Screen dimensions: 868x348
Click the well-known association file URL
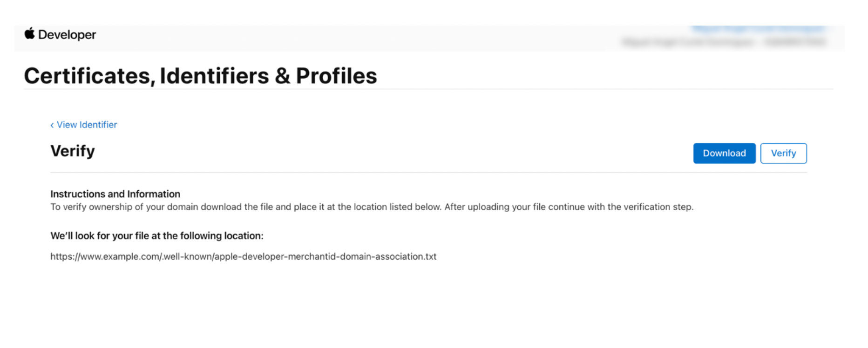point(243,256)
